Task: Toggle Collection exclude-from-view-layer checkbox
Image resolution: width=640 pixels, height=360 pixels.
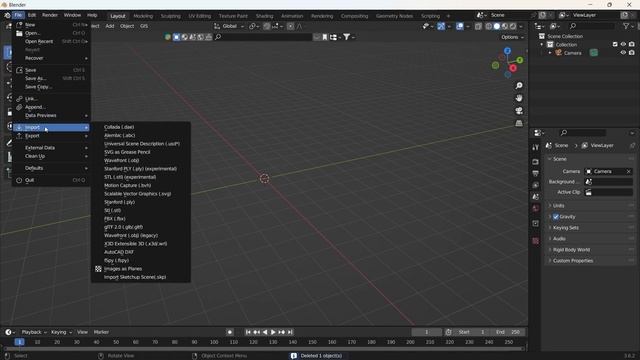Action: pyautogui.click(x=615, y=44)
